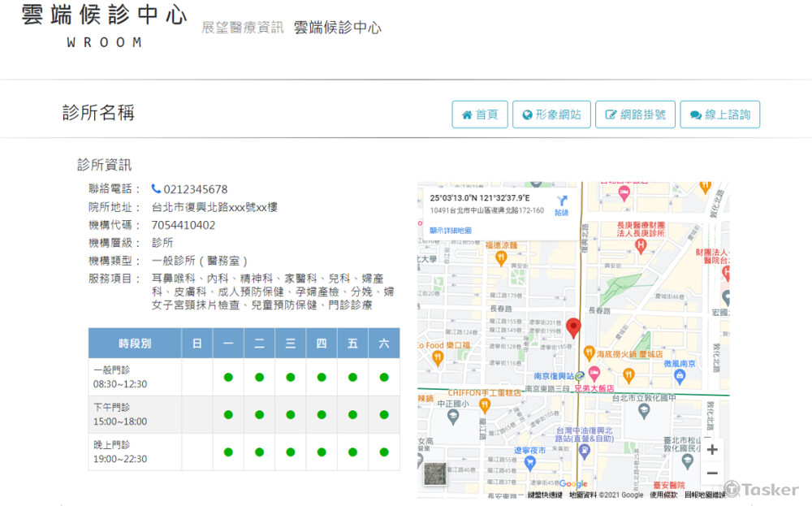The image size is (812, 506).
Task: Click the 雲端候診中心 WROOM logo
Action: click(104, 26)
